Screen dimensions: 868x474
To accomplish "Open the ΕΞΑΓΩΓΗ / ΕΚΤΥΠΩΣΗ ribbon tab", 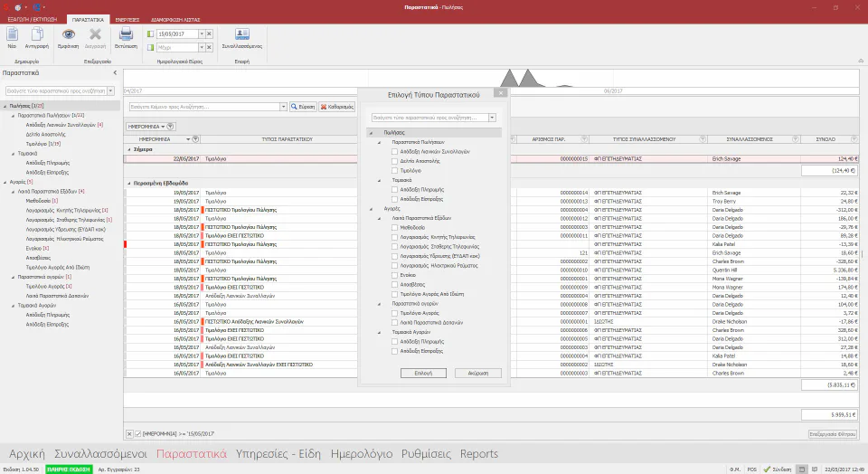I will 33,19.
